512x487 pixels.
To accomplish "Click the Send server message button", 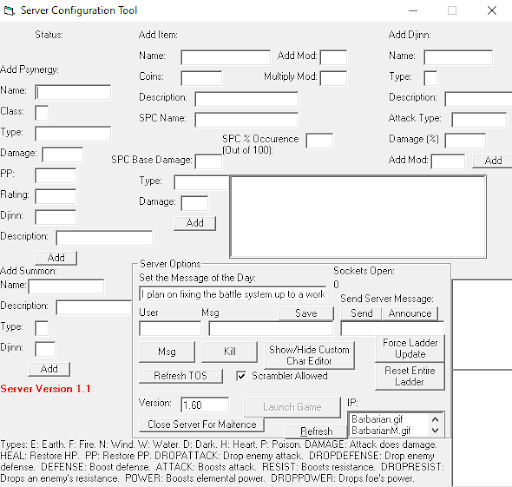I will tap(361, 313).
